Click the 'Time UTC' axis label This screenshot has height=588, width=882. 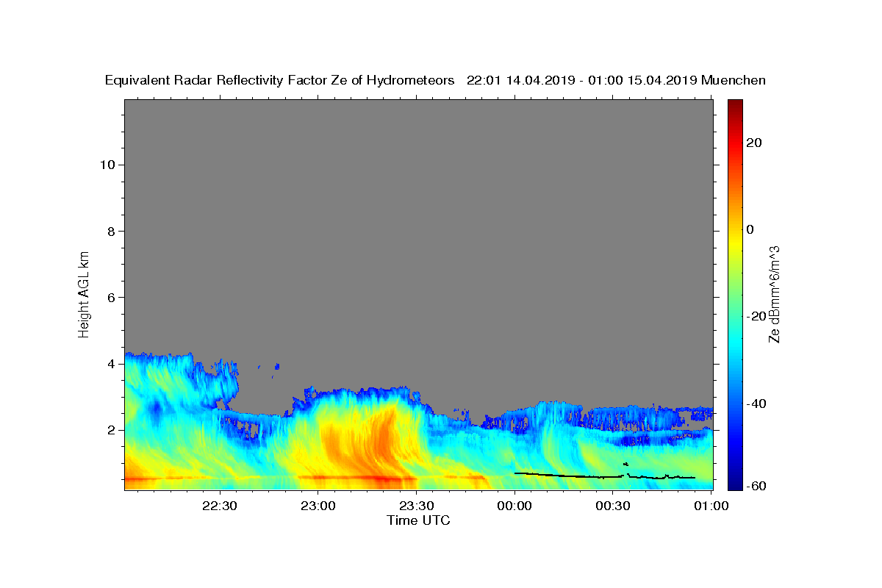[x=418, y=520]
